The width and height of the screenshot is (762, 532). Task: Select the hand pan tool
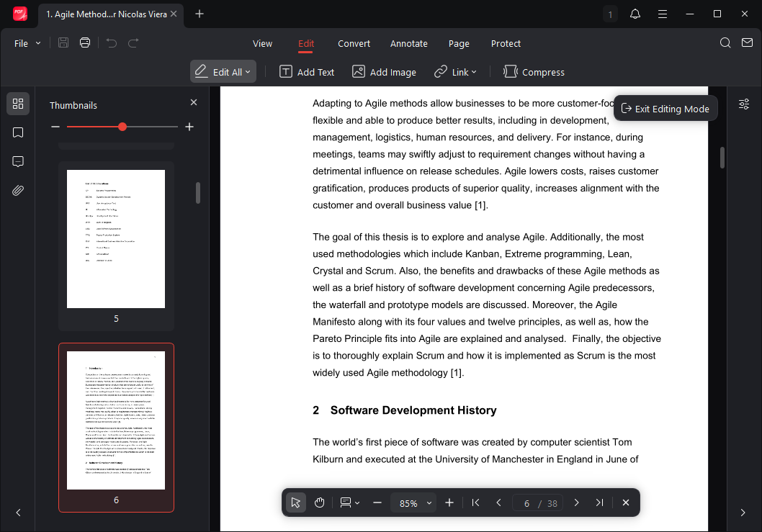[319, 502]
